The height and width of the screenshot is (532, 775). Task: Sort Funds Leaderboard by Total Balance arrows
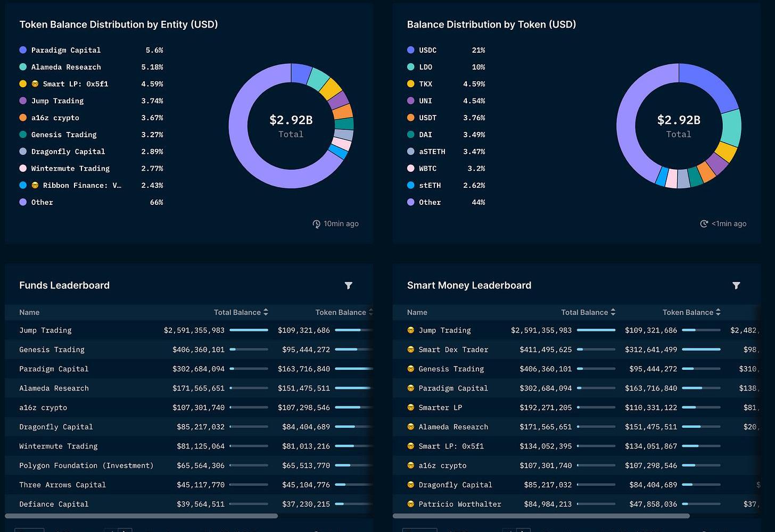266,312
